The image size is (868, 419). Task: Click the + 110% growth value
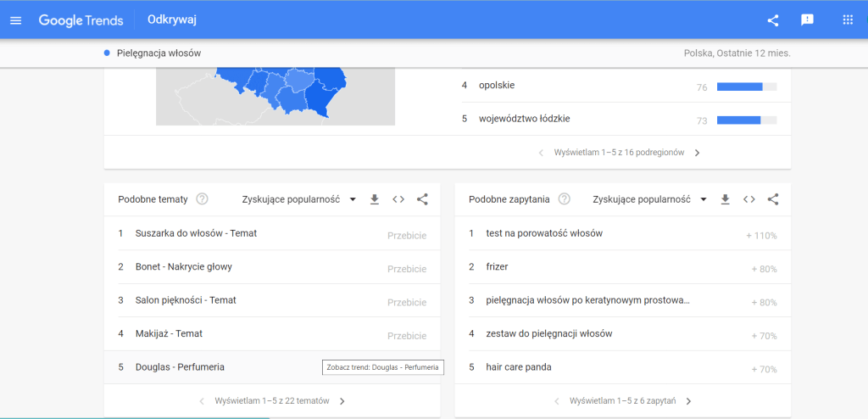tap(762, 236)
